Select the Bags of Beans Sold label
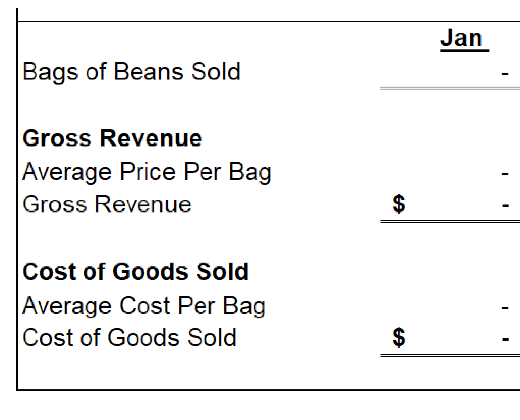The width and height of the screenshot is (520, 420). (131, 72)
